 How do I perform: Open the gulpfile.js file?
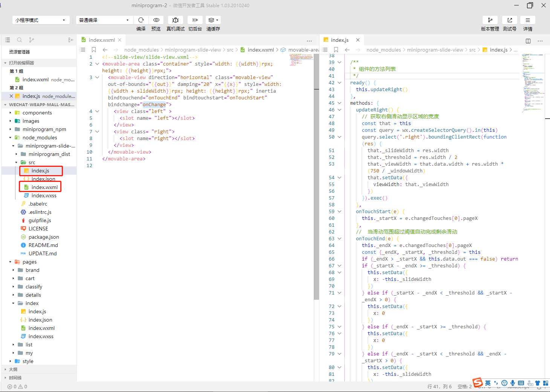coord(39,220)
